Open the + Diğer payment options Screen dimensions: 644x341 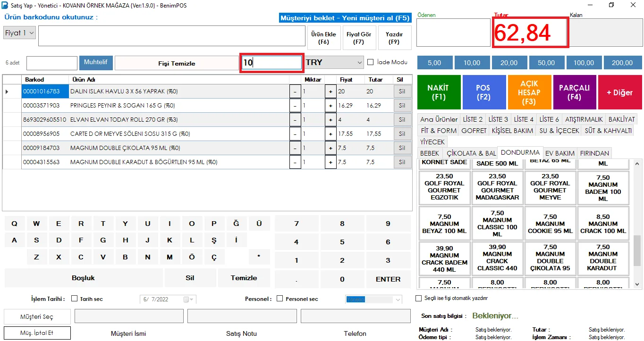click(x=619, y=92)
